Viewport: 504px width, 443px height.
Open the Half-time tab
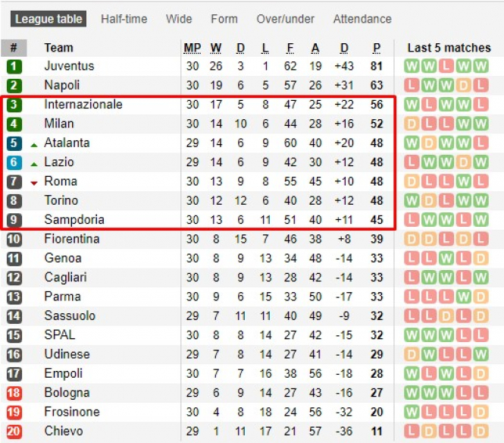[x=124, y=19]
